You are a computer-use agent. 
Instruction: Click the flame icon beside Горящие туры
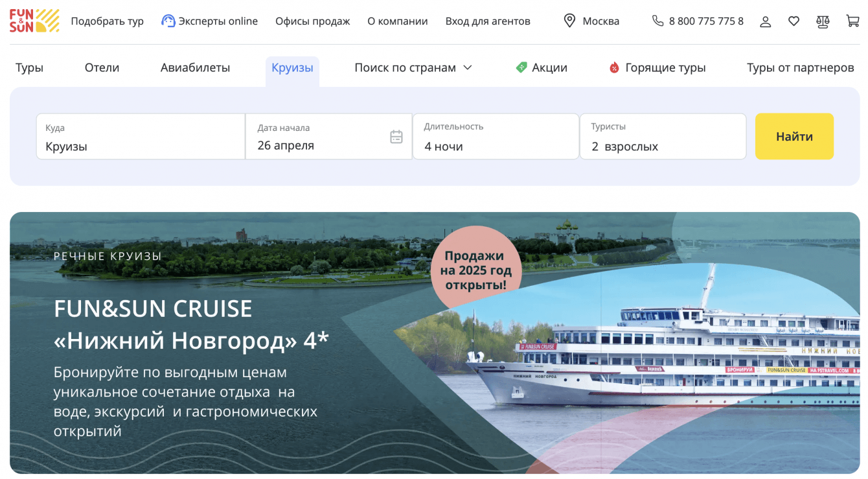614,67
